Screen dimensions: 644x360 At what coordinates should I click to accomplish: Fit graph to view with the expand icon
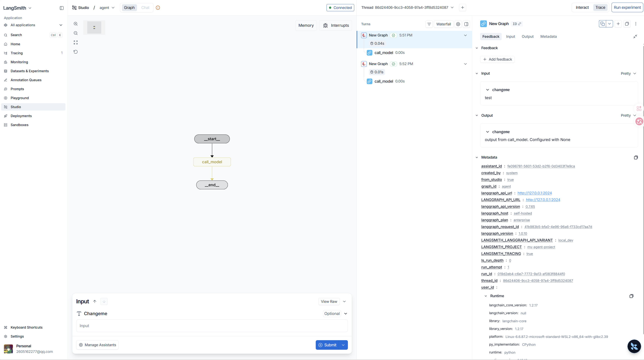click(x=76, y=42)
